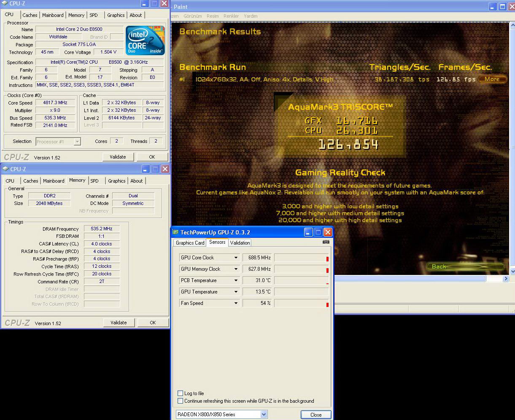The width and height of the screenshot is (515, 420).
Task: Click Validate in the top CPU-Z window
Action: (x=118, y=157)
